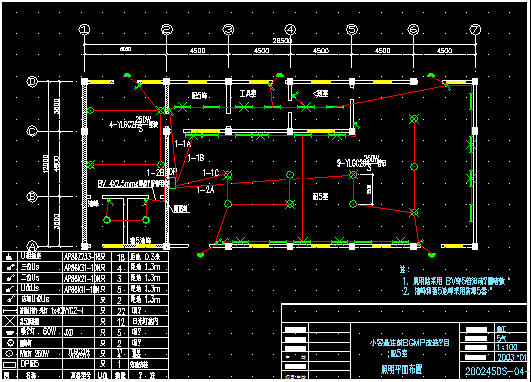The height and width of the screenshot is (382, 531).
Task: Click grid axis bubble B
Action: click(x=33, y=196)
